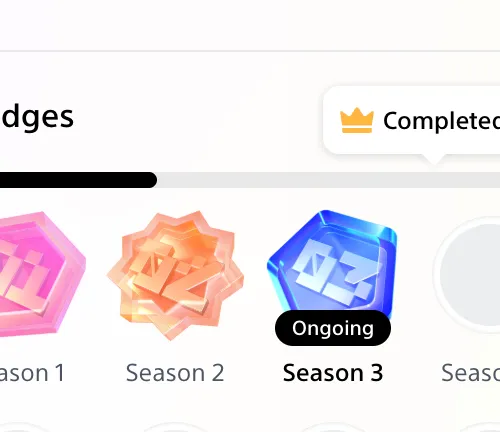Select the partially visible fourth season label
The height and width of the screenshot is (432, 500).
pos(471,373)
